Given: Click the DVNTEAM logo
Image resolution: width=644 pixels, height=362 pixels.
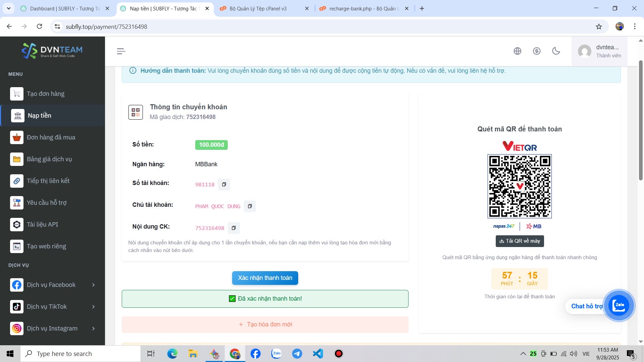Looking at the screenshot, I should tap(52, 51).
